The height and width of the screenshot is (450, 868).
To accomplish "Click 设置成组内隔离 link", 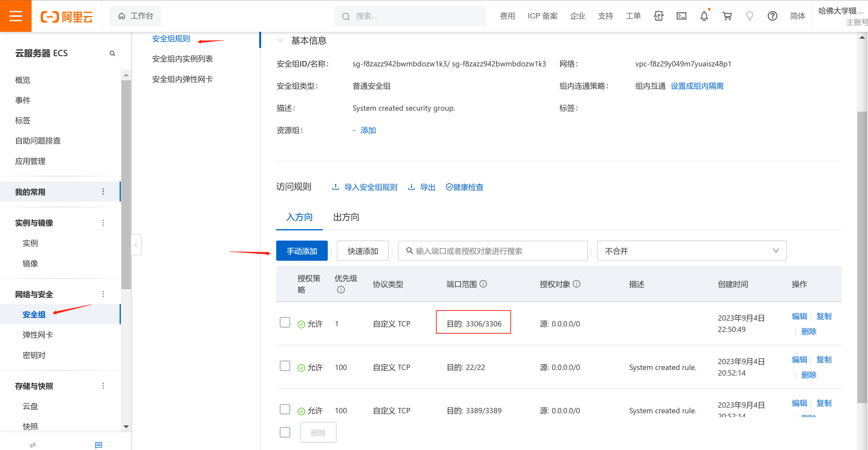I will tap(697, 86).
